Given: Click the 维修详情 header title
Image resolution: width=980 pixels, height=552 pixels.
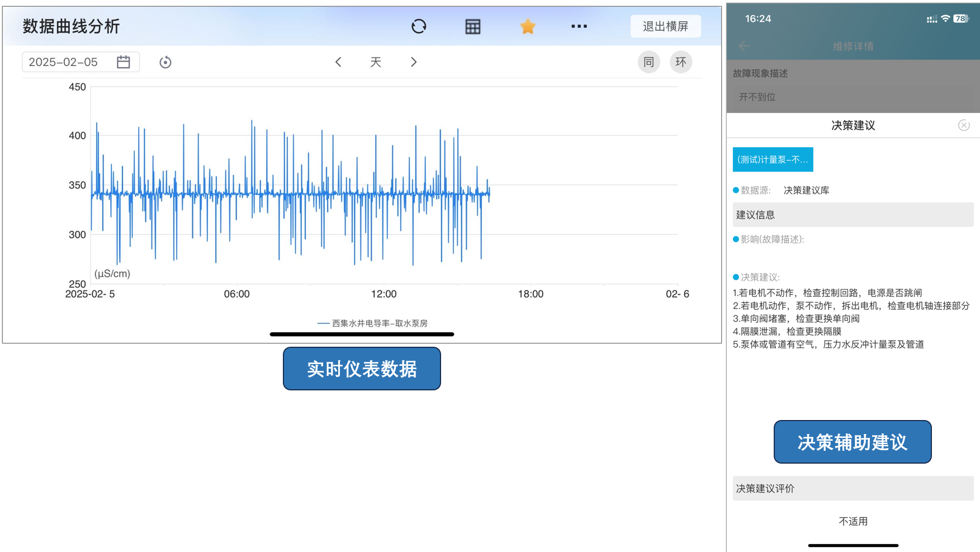Looking at the screenshot, I should coord(853,46).
